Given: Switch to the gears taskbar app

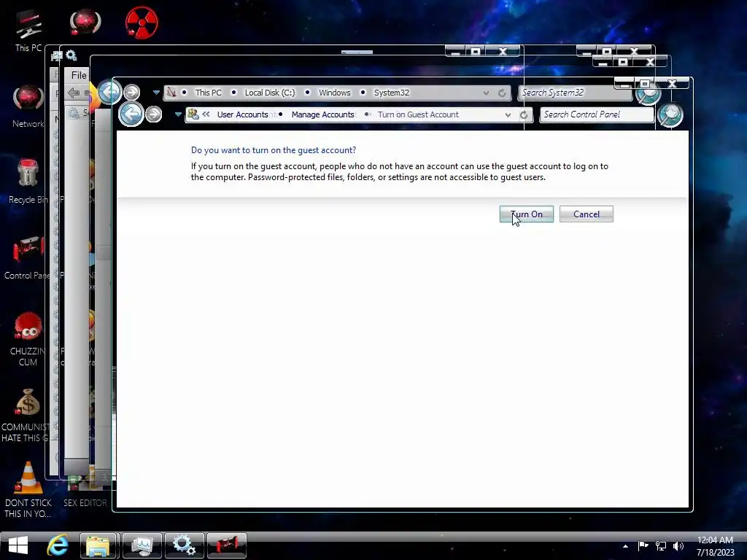Looking at the screenshot, I should pyautogui.click(x=185, y=545).
